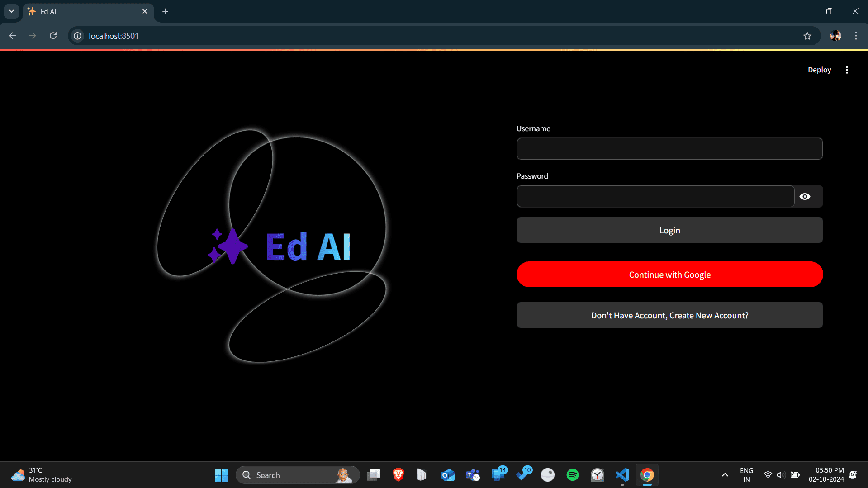This screenshot has height=488, width=868.
Task: Open Visual Studio Code from taskbar
Action: [622, 475]
